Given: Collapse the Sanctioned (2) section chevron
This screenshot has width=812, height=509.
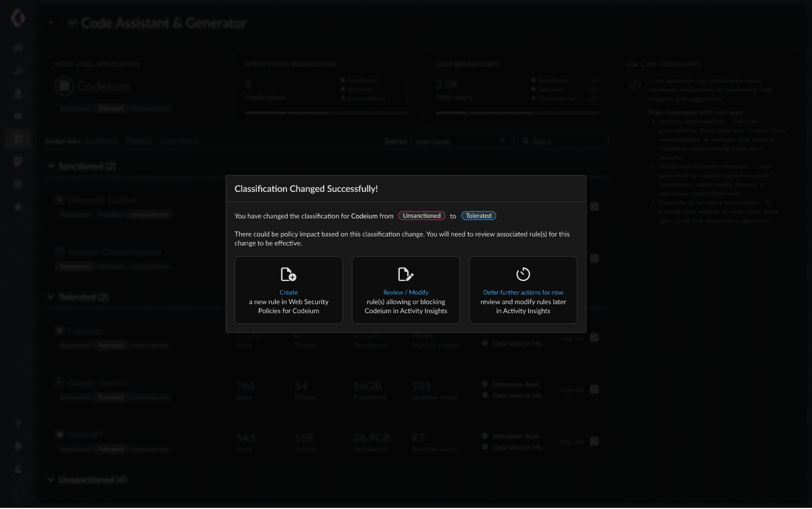Looking at the screenshot, I should (x=51, y=166).
